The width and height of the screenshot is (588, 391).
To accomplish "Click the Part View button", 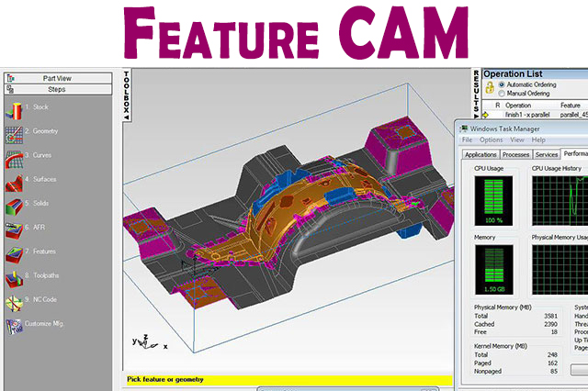I will 58,78.
